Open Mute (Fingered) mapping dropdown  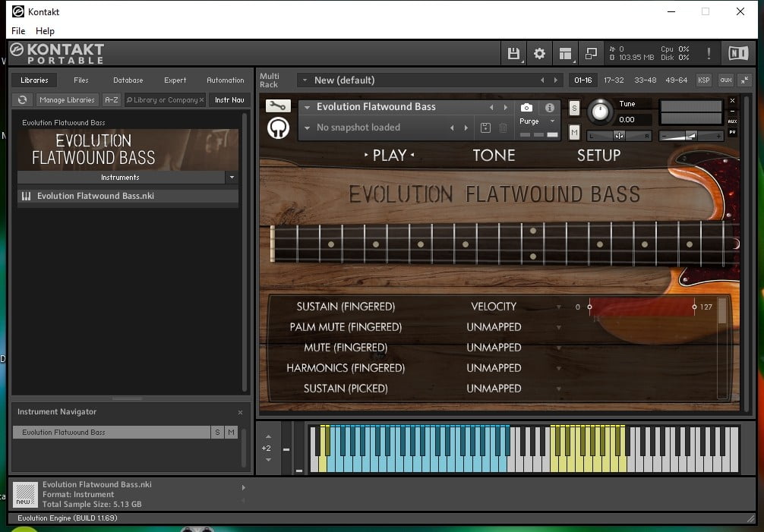(559, 348)
